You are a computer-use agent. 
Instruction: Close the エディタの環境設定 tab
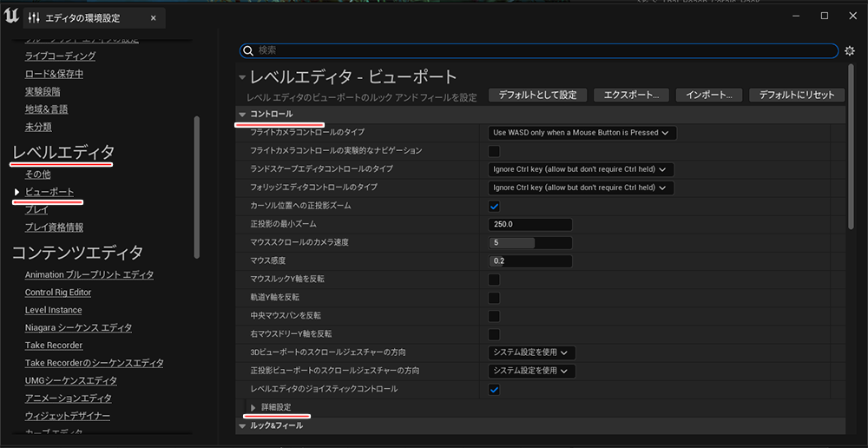pos(153,18)
